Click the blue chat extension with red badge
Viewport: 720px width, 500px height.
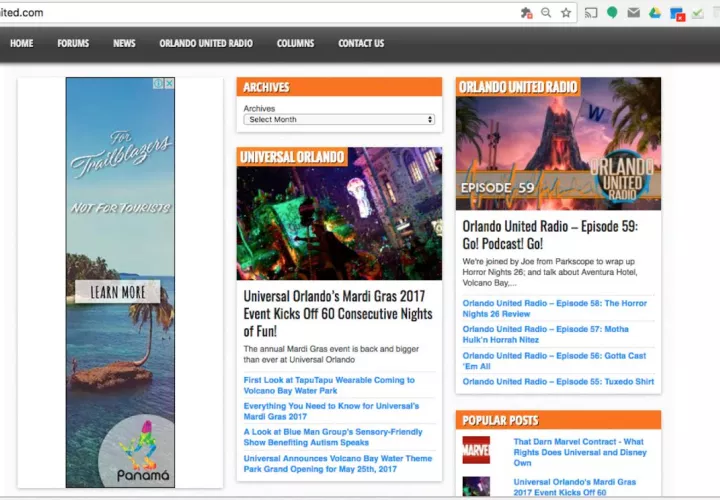coord(677,14)
